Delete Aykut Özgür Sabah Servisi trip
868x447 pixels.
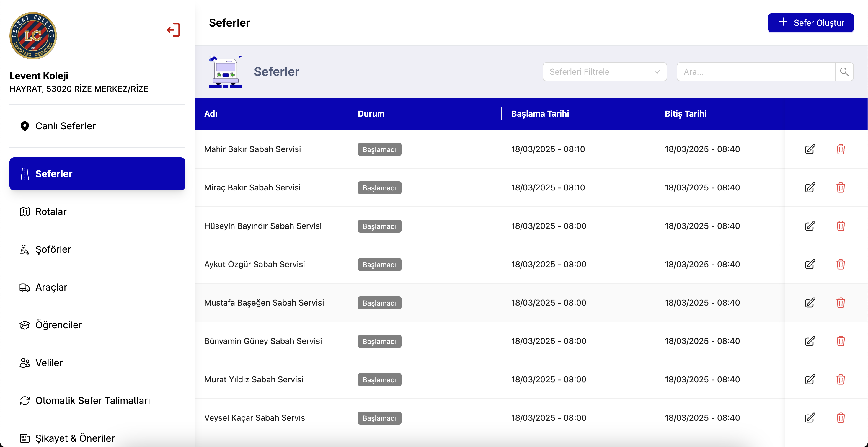click(840, 265)
